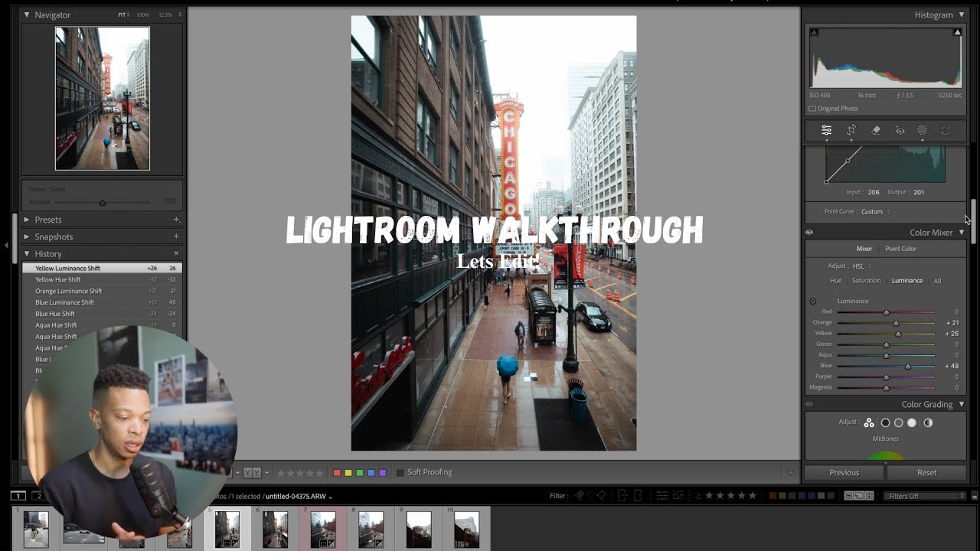Click the main window display button 1
Screen dimensions: 980x551
[x=18, y=496]
